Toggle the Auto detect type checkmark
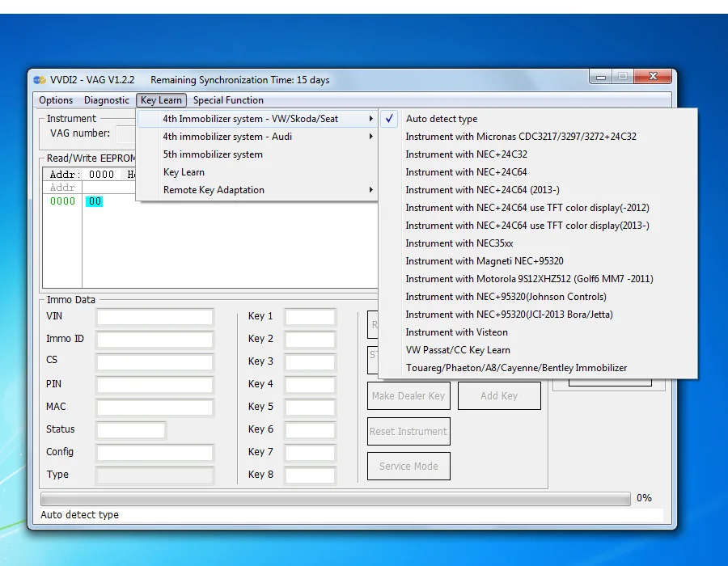The width and height of the screenshot is (728, 566). pos(390,119)
